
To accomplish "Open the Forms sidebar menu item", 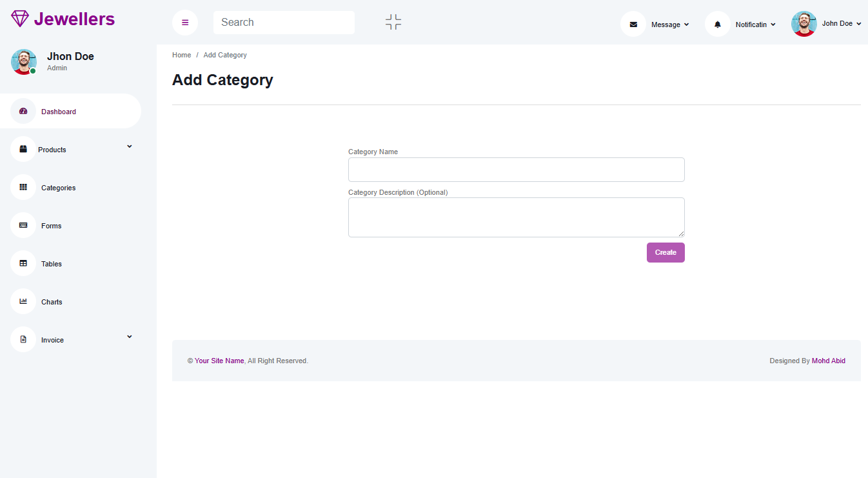I will pyautogui.click(x=52, y=226).
